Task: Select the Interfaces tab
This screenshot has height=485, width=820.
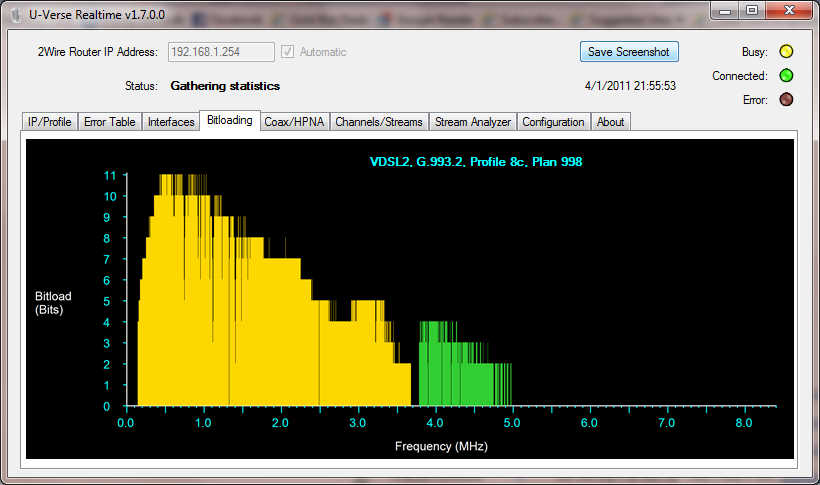Action: [171, 122]
